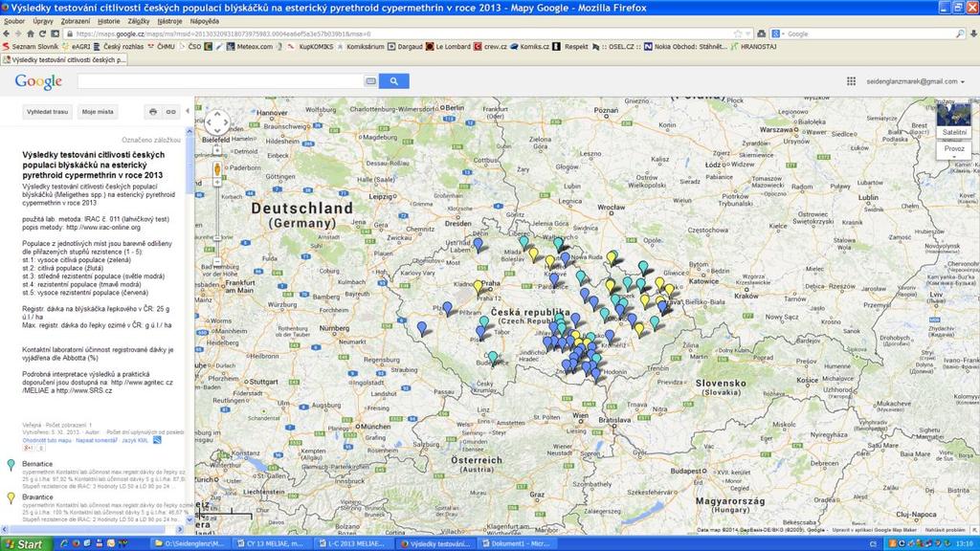Open the Respekt bookmark

[x=570, y=47]
